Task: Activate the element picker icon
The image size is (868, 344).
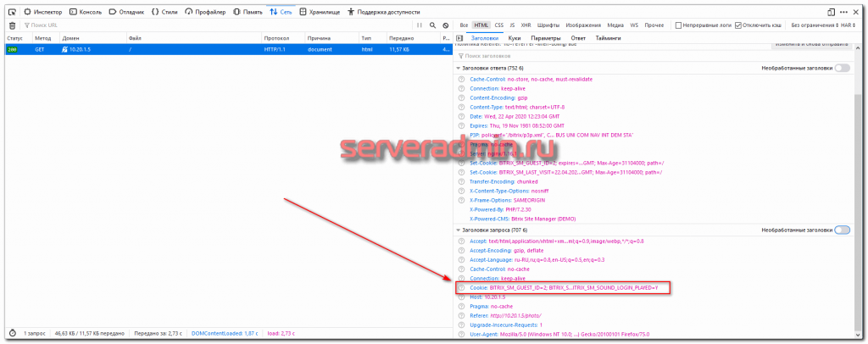Action: [x=10, y=12]
